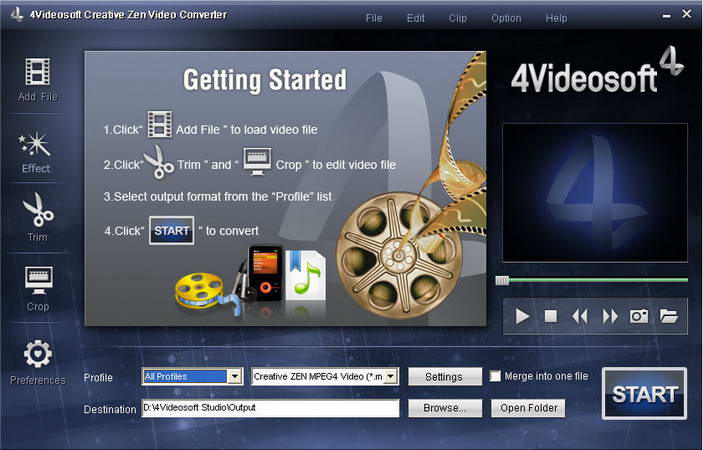Open the Help menu

pyautogui.click(x=556, y=18)
